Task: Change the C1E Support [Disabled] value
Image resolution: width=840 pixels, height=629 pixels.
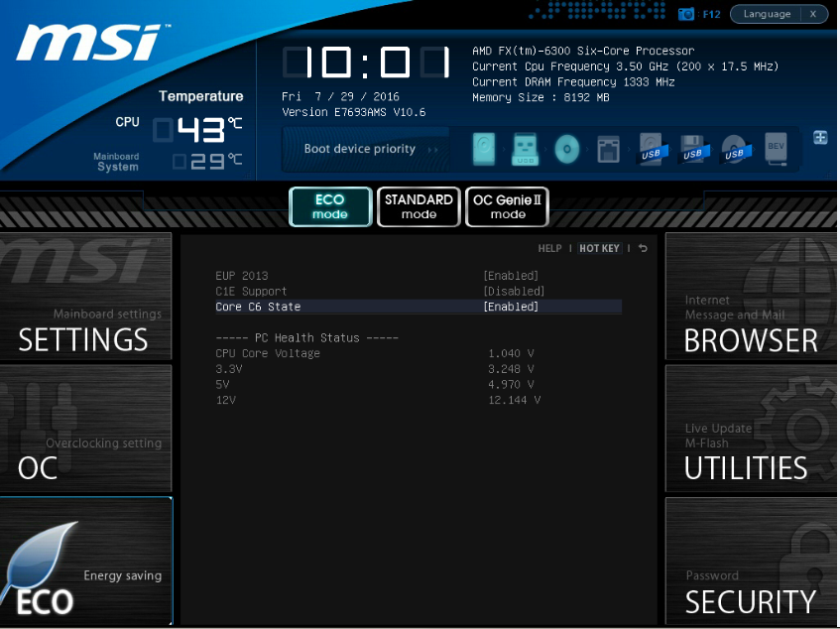Action: pos(514,291)
